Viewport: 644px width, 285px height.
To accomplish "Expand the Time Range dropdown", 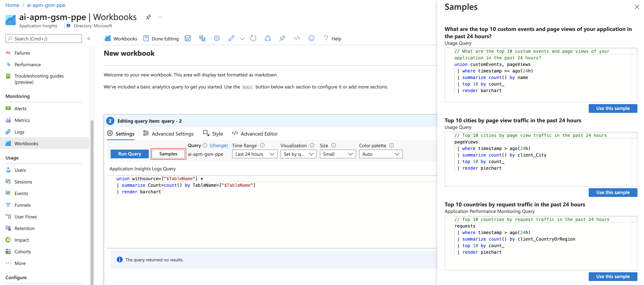I will point(255,154).
